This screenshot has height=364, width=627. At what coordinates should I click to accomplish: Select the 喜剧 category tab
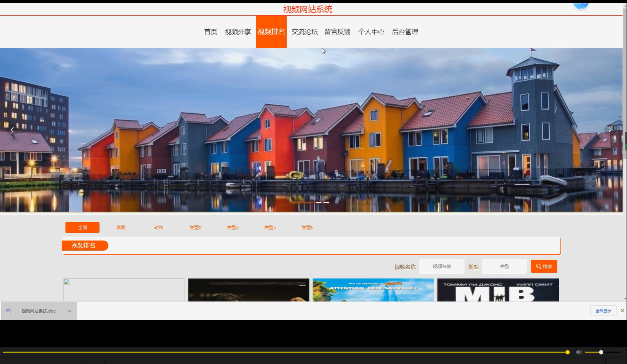tap(120, 227)
